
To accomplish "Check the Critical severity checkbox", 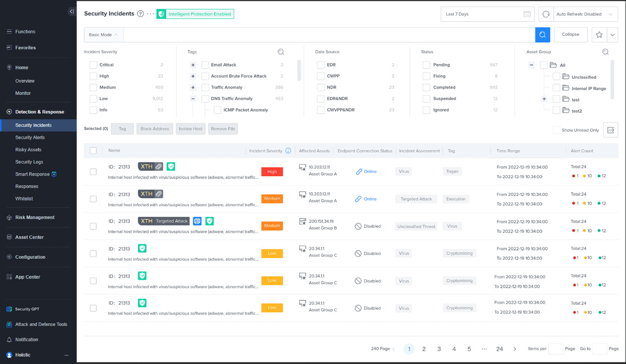I will tap(93, 65).
